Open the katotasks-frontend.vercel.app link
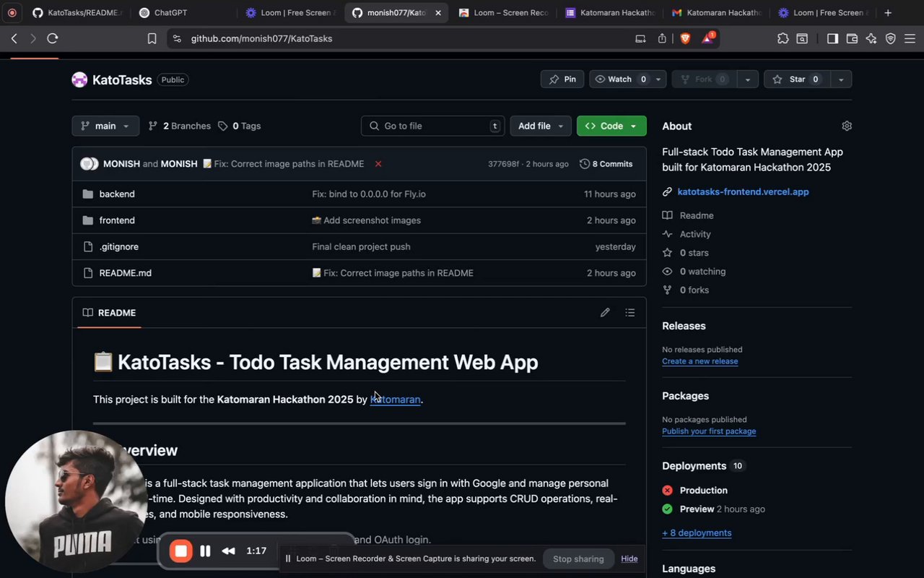Viewport: 924px width, 578px height. [743, 191]
